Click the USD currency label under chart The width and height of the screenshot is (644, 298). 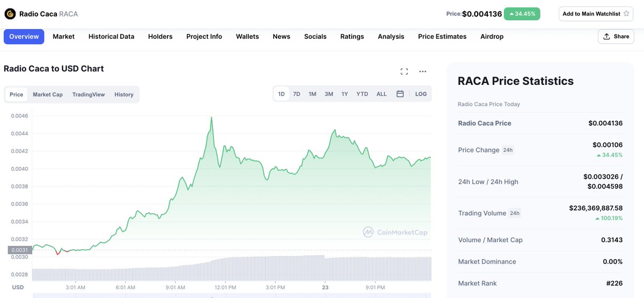pyautogui.click(x=18, y=287)
